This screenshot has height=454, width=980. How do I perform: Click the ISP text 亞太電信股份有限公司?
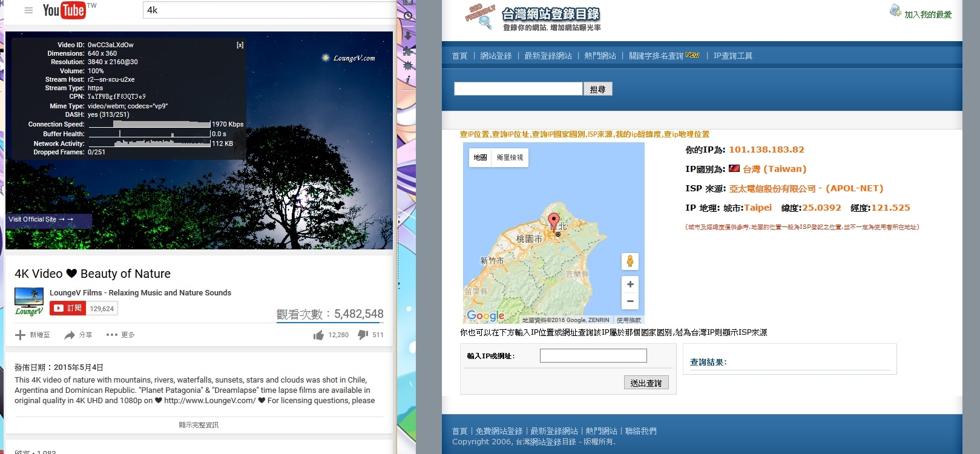772,189
